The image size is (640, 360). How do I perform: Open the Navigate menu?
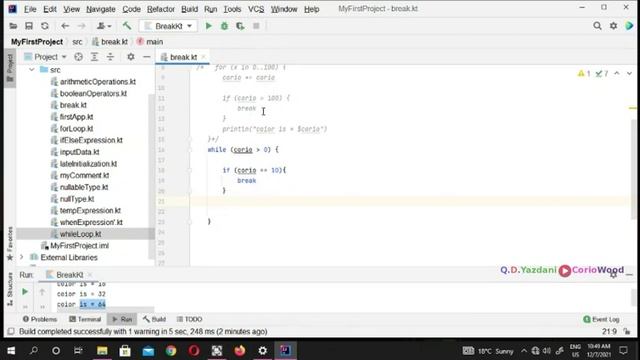pyautogui.click(x=100, y=9)
